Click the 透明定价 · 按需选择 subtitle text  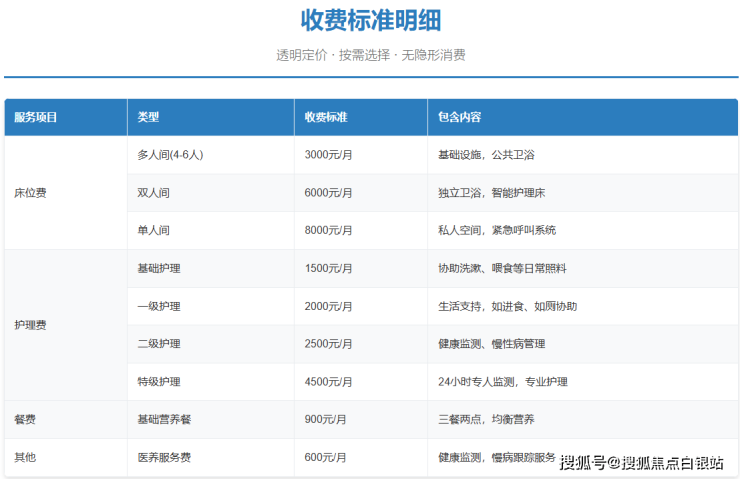click(370, 55)
